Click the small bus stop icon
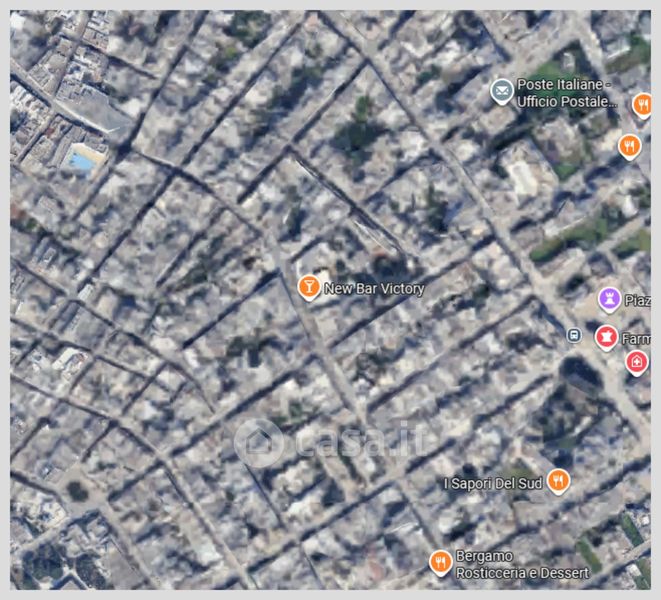The width and height of the screenshot is (661, 600). tap(574, 335)
